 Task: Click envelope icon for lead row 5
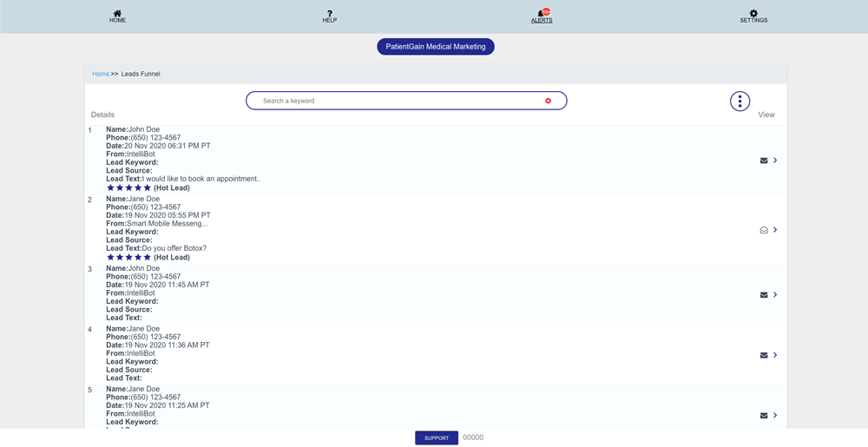(764, 416)
